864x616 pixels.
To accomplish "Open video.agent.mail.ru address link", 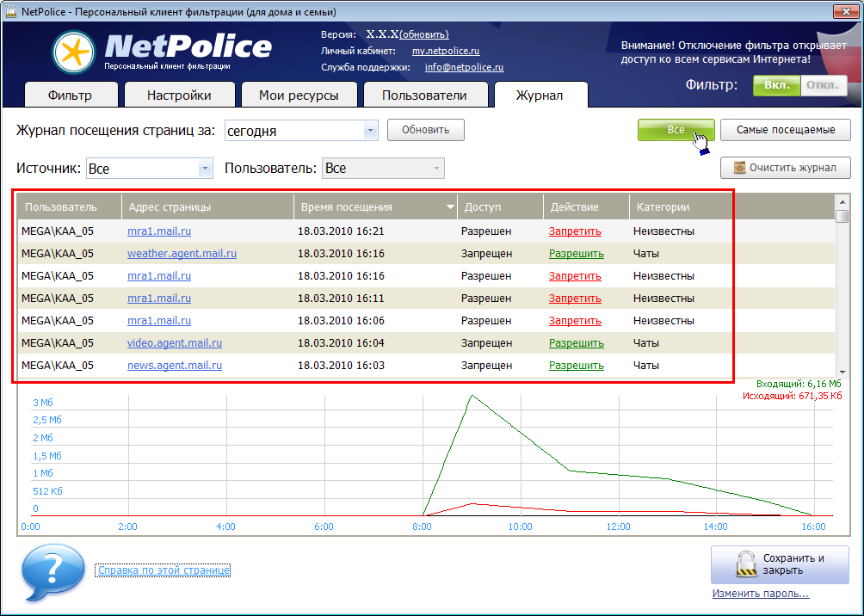I will coord(175,342).
